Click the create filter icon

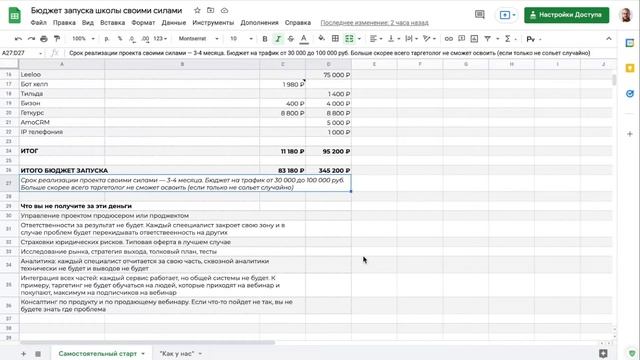click(x=487, y=39)
